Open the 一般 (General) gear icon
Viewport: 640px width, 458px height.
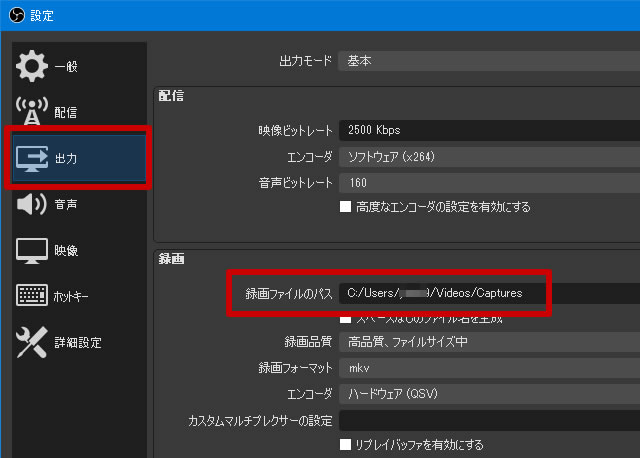click(32, 67)
